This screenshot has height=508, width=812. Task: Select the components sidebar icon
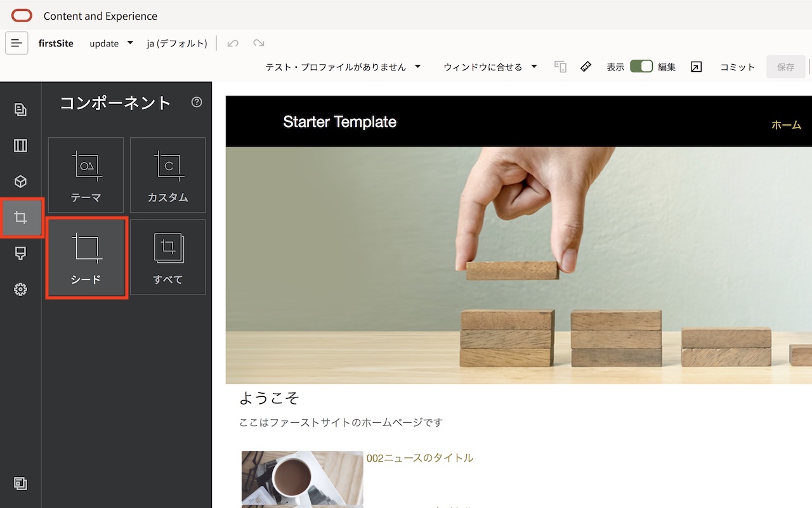(21, 217)
